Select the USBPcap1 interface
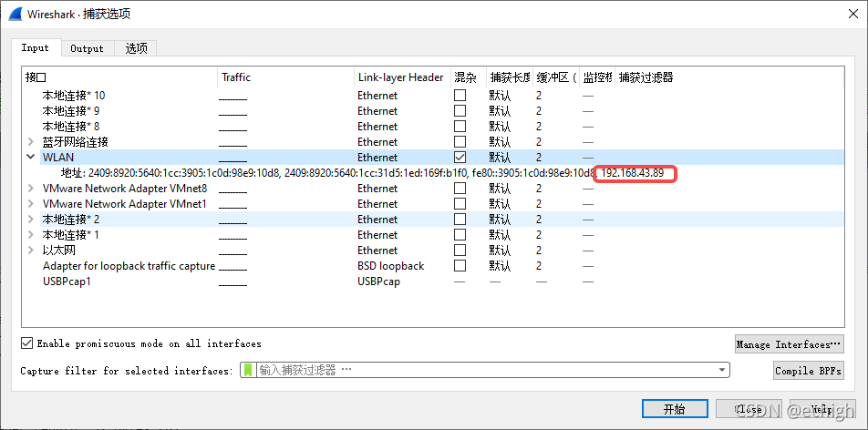This screenshot has height=430, width=868. (67, 282)
